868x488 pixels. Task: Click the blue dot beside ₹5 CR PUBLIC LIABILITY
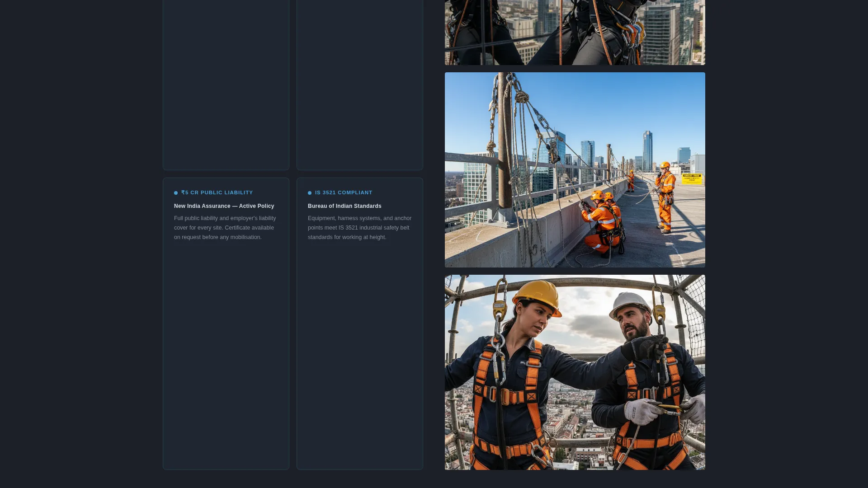(x=176, y=193)
